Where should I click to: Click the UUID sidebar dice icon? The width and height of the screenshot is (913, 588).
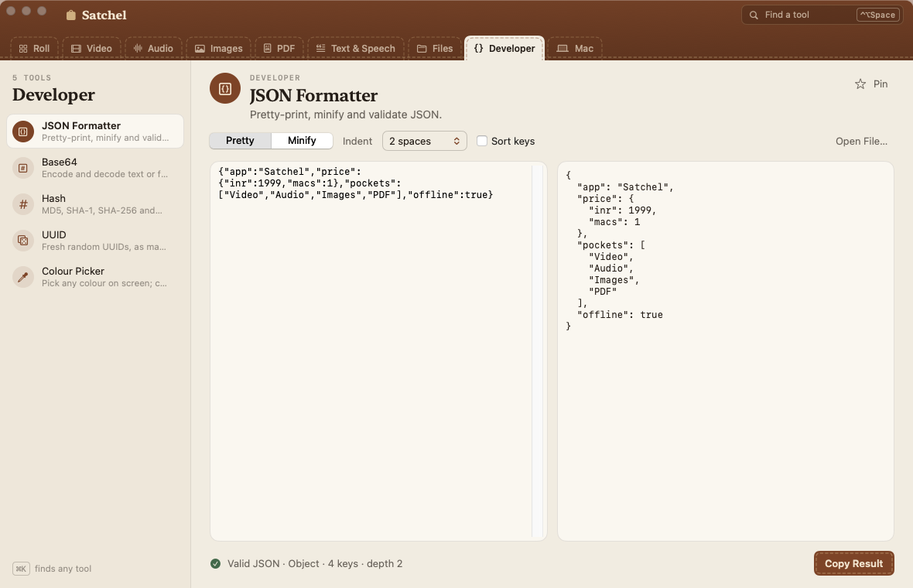point(23,241)
